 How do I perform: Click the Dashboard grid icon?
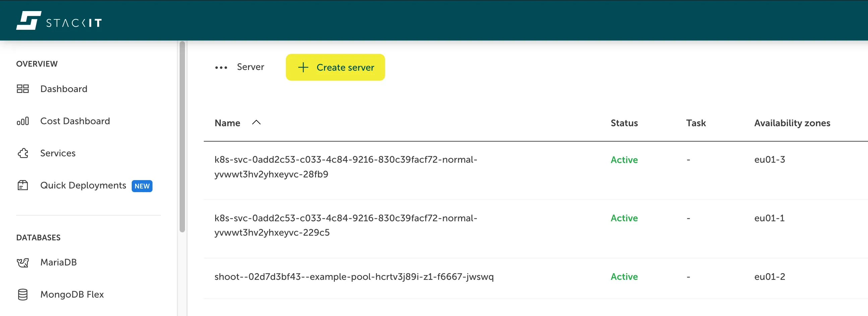click(x=22, y=89)
